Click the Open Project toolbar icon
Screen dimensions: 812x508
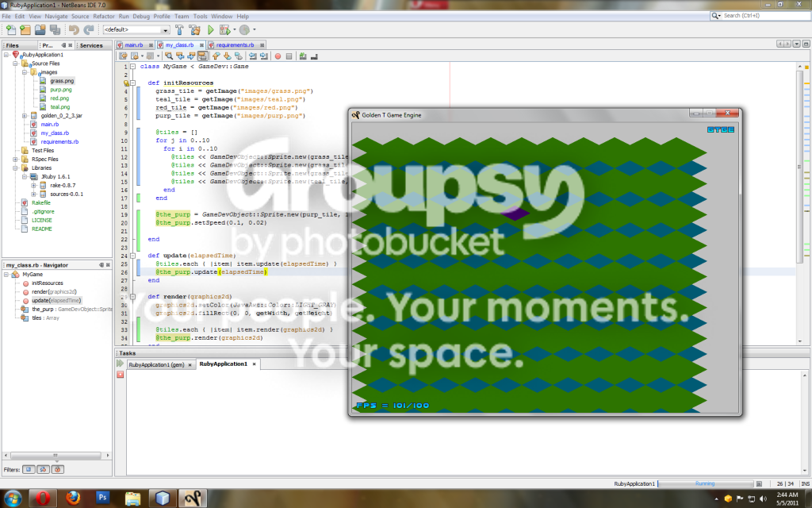40,30
